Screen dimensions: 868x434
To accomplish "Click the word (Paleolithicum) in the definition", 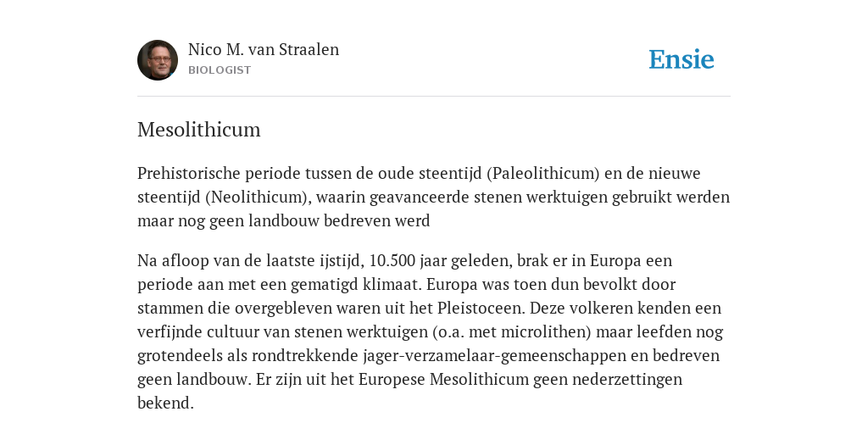I will (543, 173).
